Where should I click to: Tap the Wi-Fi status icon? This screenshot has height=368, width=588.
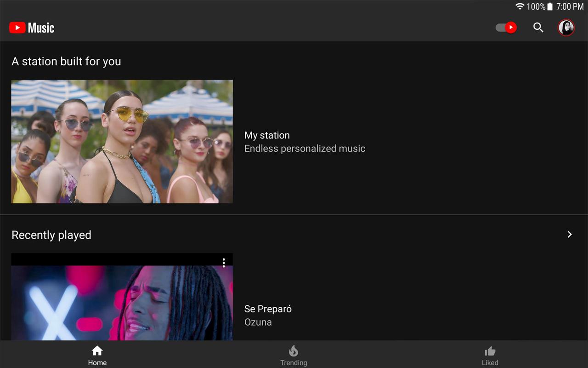(520, 6)
